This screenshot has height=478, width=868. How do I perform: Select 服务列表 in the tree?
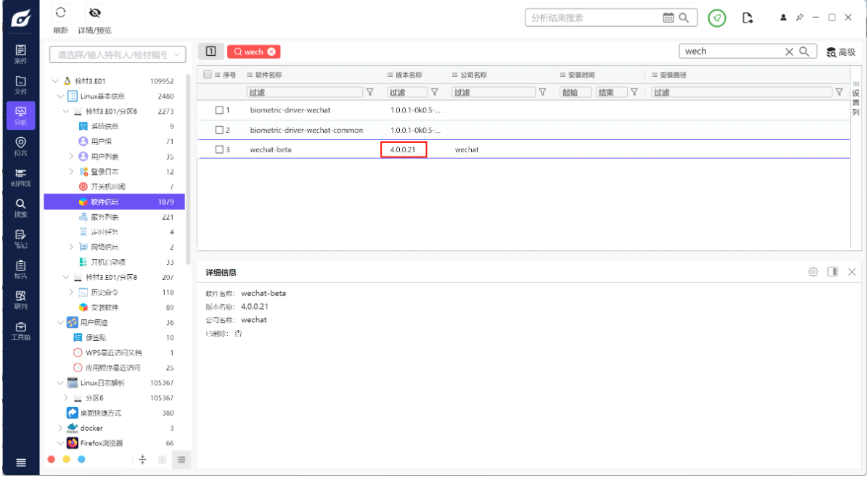click(x=105, y=217)
